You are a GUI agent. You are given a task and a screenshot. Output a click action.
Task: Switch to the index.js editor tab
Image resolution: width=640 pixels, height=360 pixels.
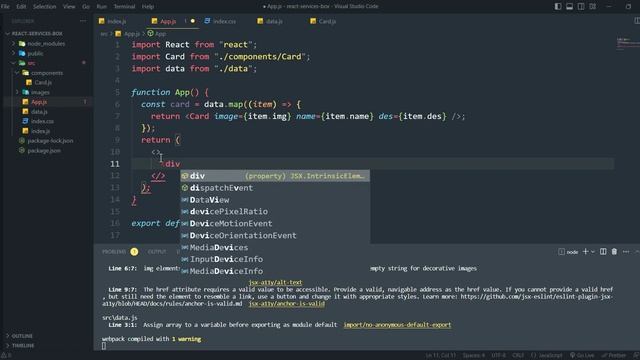coord(117,21)
